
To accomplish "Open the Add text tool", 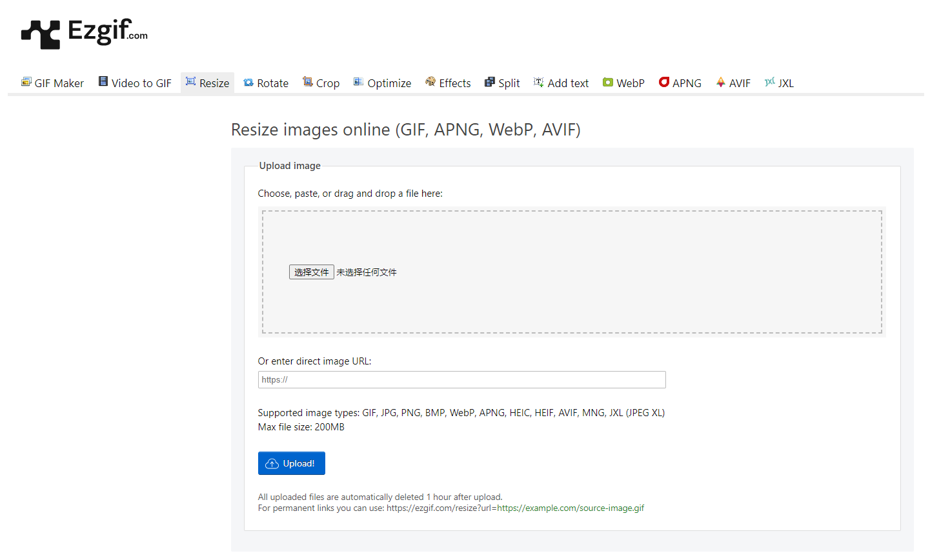I will coord(567,83).
